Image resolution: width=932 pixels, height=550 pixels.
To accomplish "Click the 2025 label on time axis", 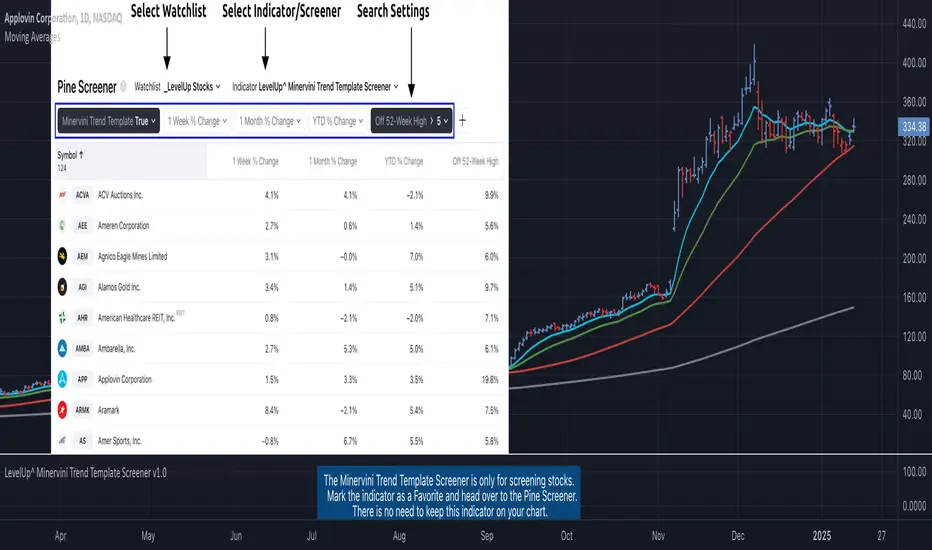I will point(821,536).
